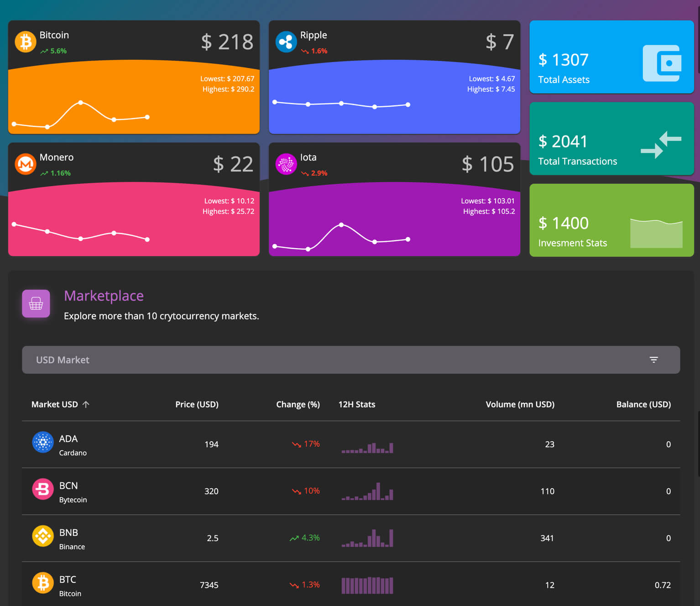Click the Monero price line chart
The image size is (700, 606).
pos(81,232)
